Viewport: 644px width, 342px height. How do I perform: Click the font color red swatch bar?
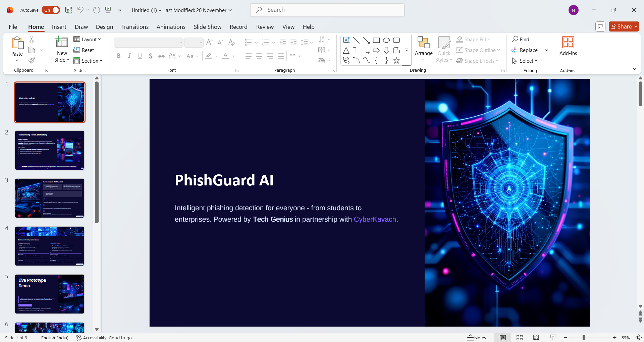225,59
